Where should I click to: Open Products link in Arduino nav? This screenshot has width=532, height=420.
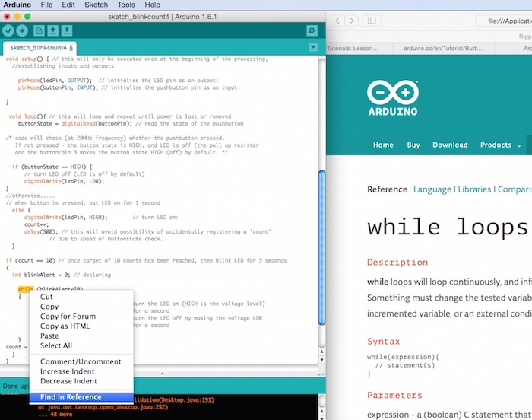(496, 145)
